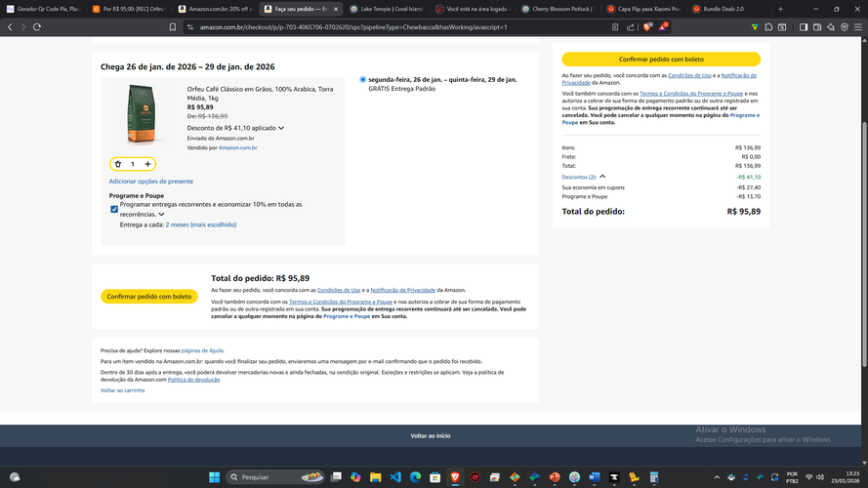Click the bottom Confirmar pedido com boleto button

149,297
